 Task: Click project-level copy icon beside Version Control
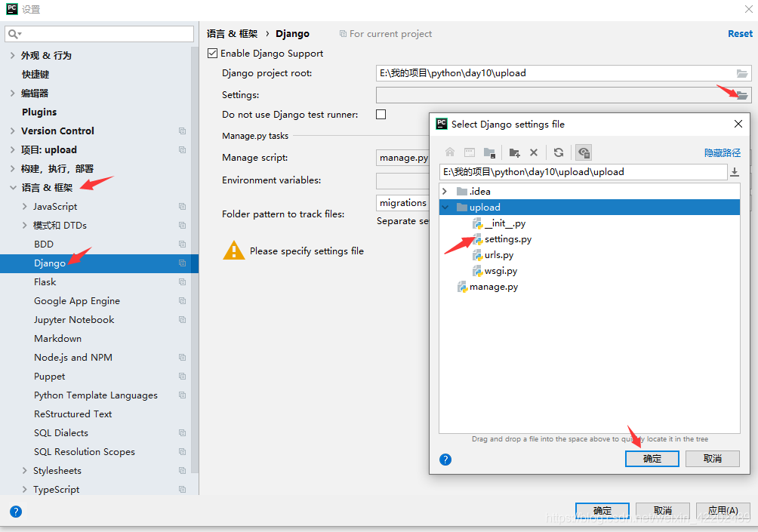(182, 131)
